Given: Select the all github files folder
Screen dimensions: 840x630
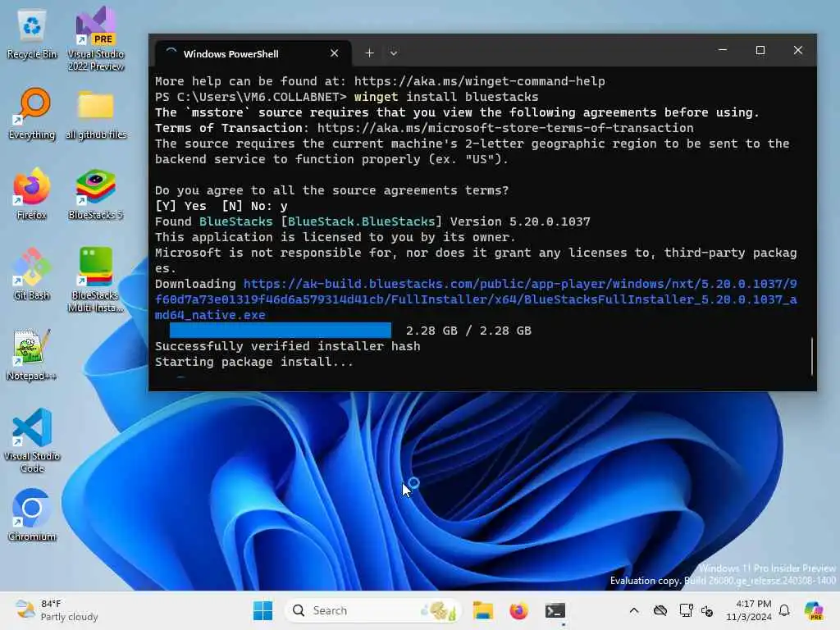Looking at the screenshot, I should point(96,113).
